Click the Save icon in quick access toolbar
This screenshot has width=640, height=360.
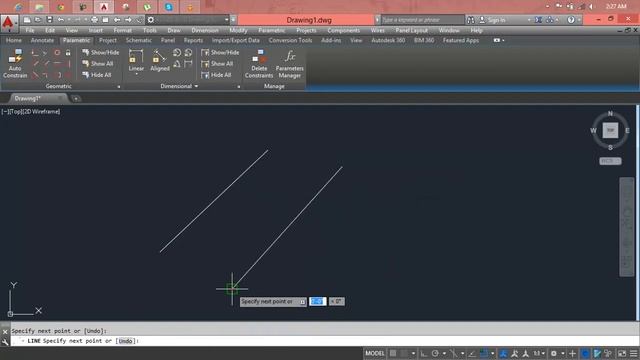tap(49, 20)
